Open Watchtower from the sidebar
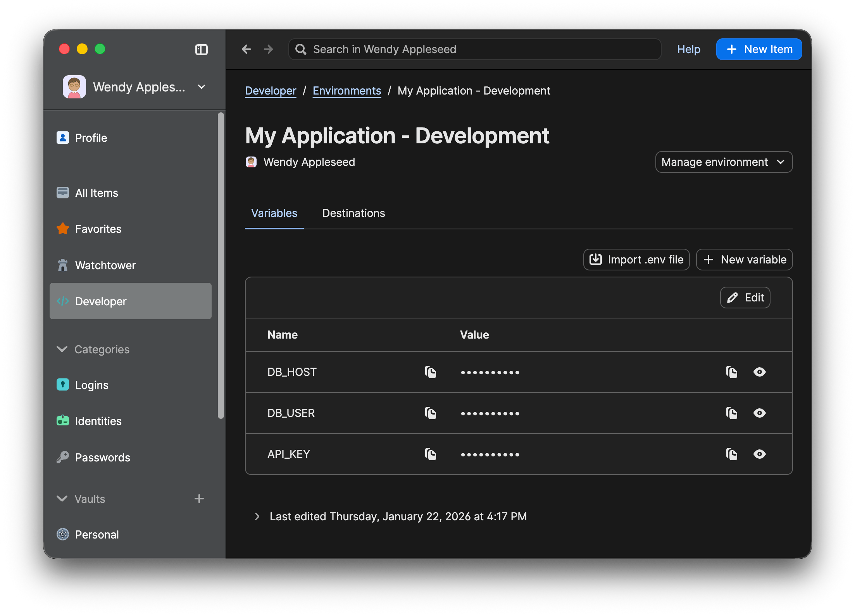 pos(63,265)
